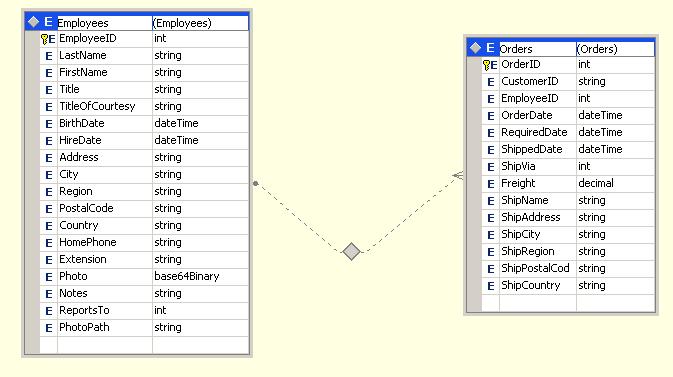The height and width of the screenshot is (377, 673).
Task: Click the Employees table name cell
Action: tap(104, 23)
